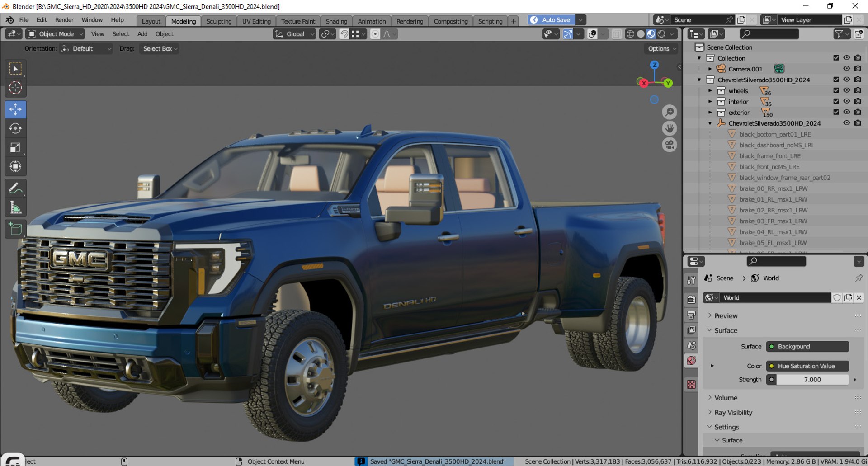Click the Blender logo menu icon
Image resolution: width=868 pixels, height=466 pixels.
(x=9, y=20)
